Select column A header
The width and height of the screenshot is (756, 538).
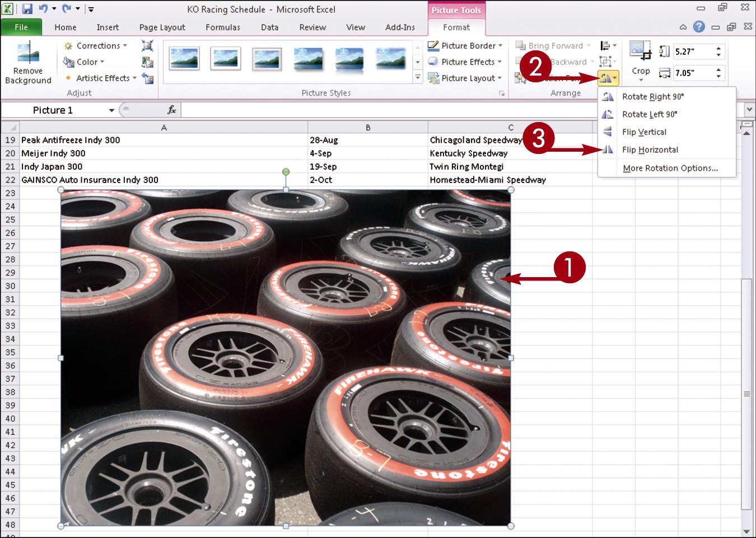pos(164,128)
